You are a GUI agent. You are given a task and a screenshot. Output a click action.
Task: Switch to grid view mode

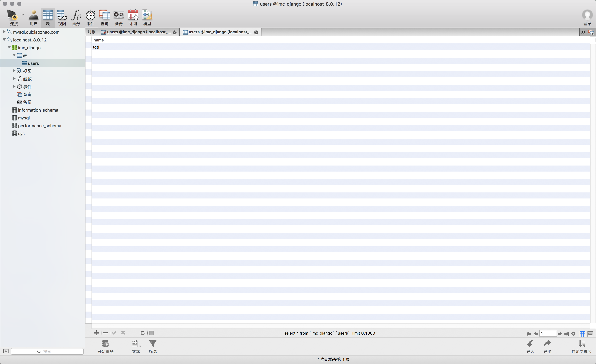(583, 334)
